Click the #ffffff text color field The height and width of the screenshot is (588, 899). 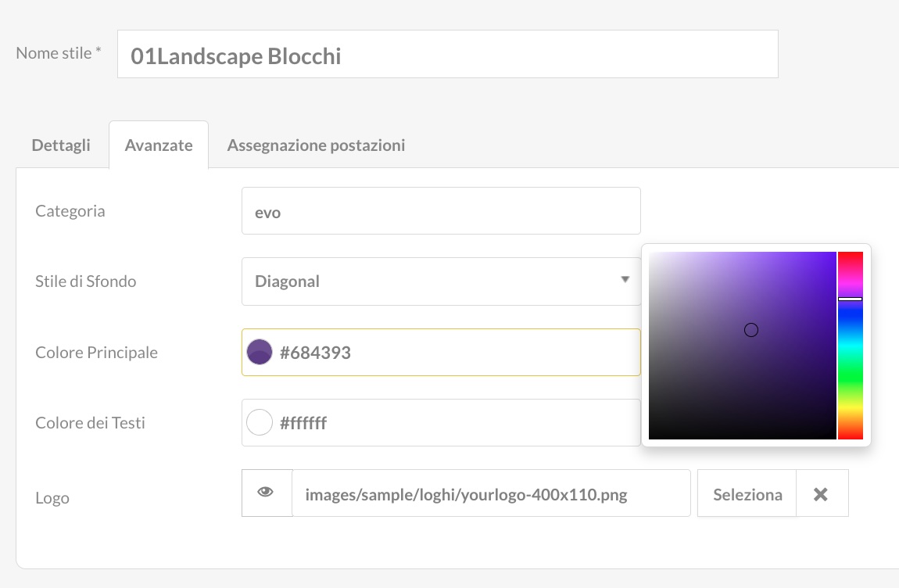(x=441, y=423)
